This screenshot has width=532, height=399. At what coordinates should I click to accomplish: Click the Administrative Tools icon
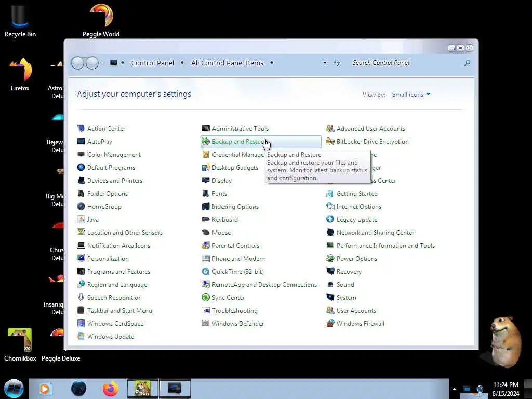click(206, 128)
